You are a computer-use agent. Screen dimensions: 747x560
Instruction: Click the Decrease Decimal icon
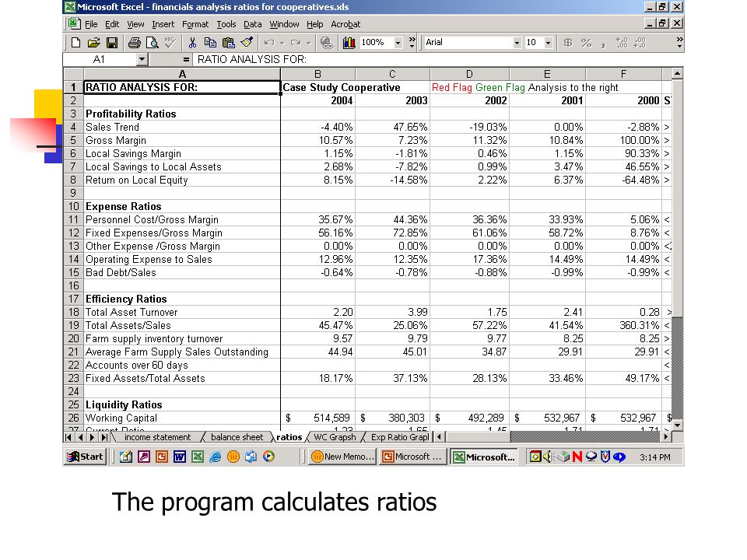(x=640, y=43)
